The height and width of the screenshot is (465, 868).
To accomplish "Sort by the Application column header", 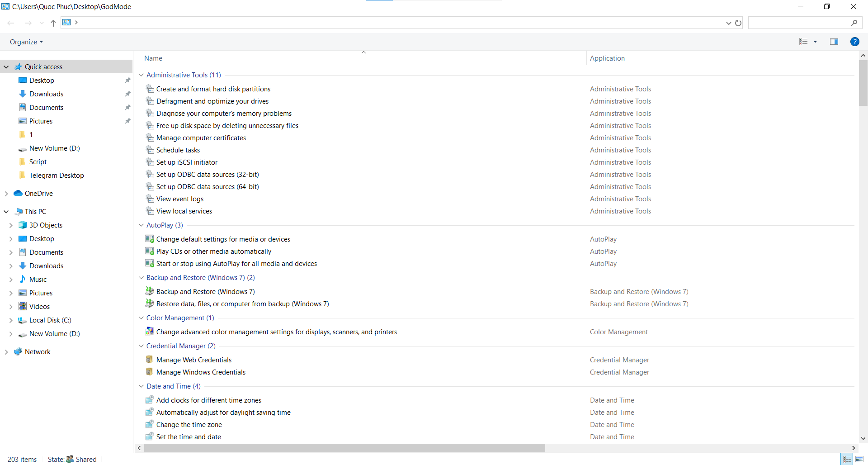I will [x=607, y=58].
